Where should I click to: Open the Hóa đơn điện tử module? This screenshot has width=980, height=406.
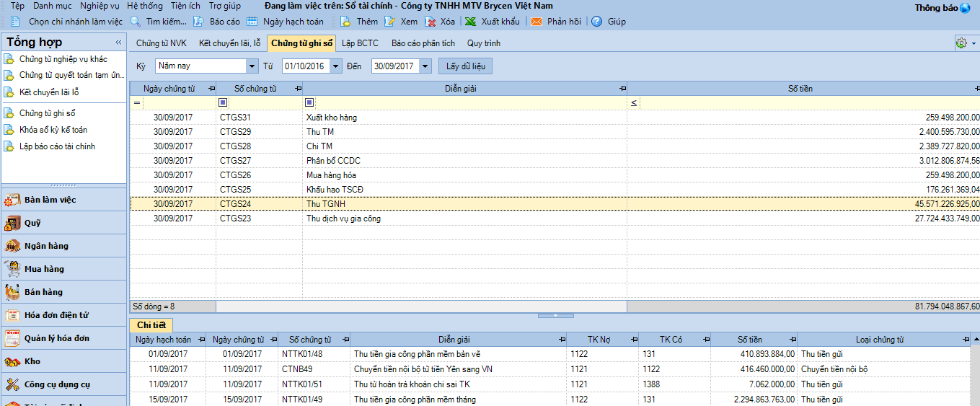63,315
